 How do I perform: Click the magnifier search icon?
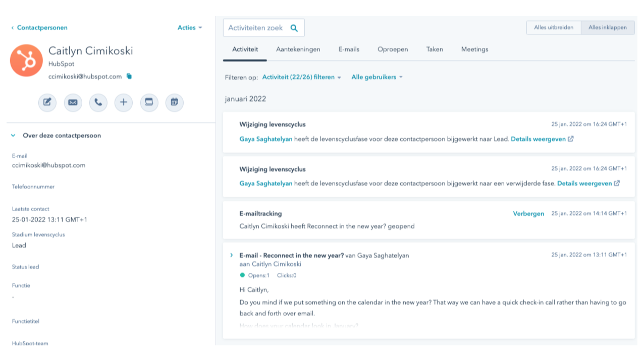pyautogui.click(x=294, y=28)
